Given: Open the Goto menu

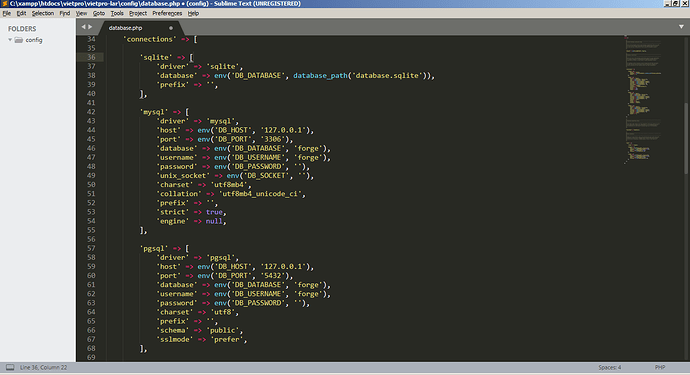Looking at the screenshot, I should 99,13.
